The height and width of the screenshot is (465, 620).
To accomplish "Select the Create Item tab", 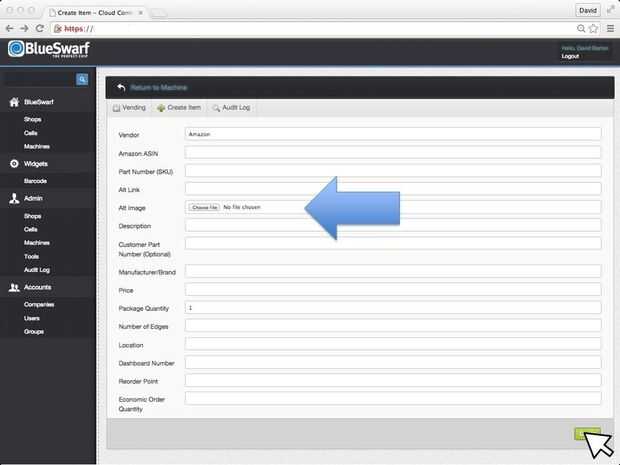I will tap(179, 108).
